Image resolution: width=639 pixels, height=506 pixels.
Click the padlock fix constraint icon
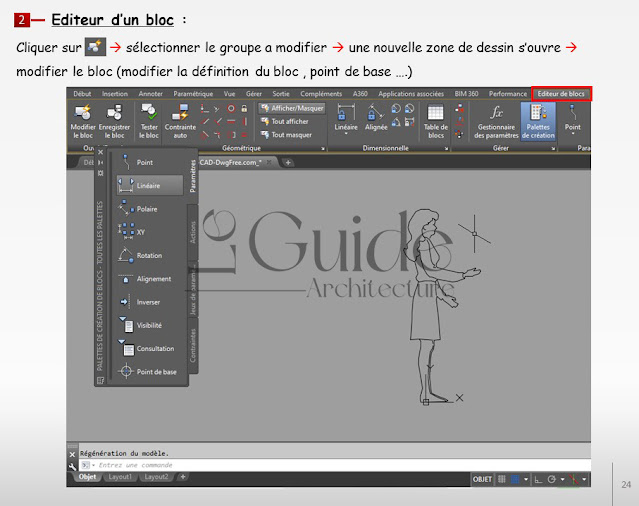click(244, 108)
